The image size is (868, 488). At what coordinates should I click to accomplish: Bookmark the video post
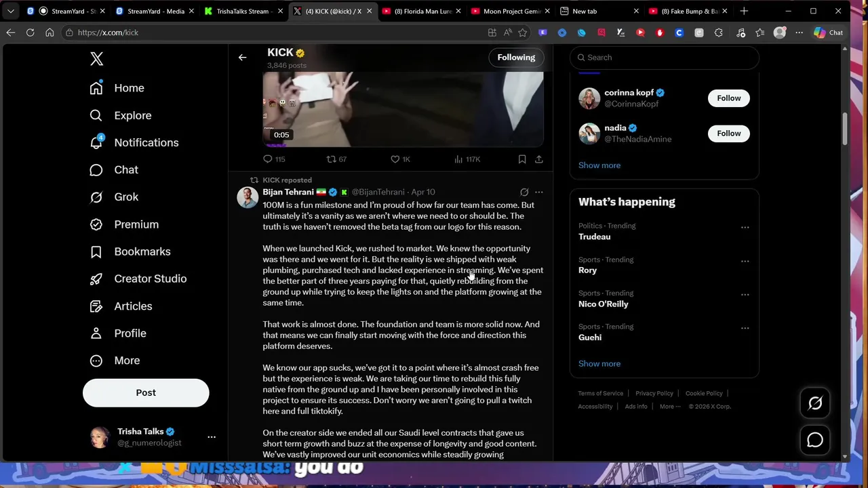click(522, 159)
